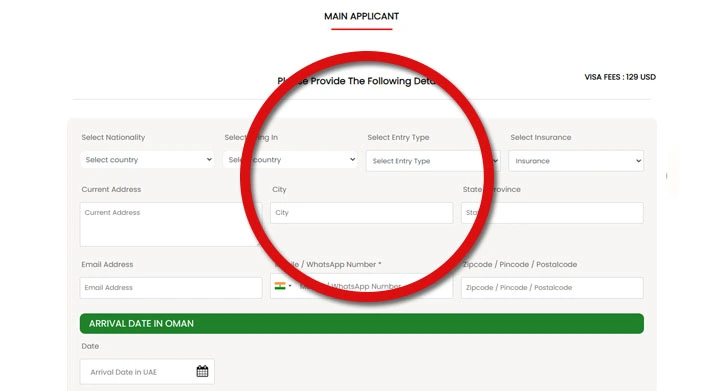Viewport: 716px width, 391px height.
Task: Open the Select Living In country dropdown
Action: click(290, 160)
